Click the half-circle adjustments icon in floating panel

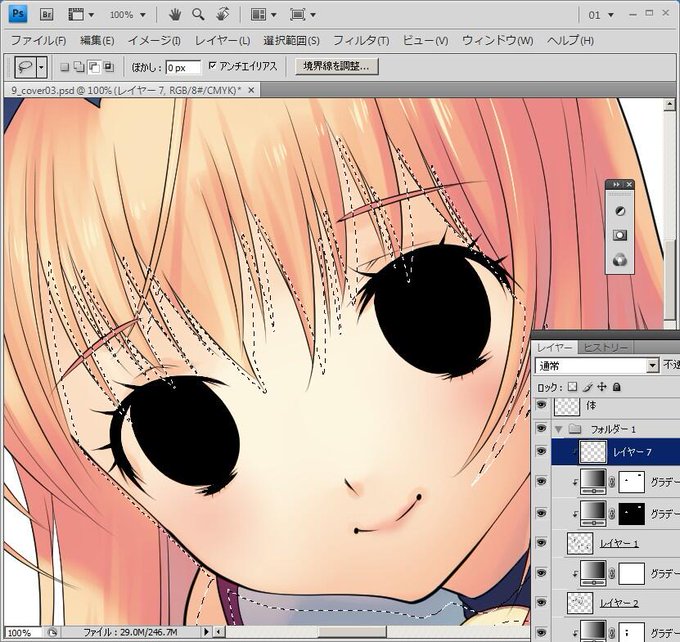(620, 211)
